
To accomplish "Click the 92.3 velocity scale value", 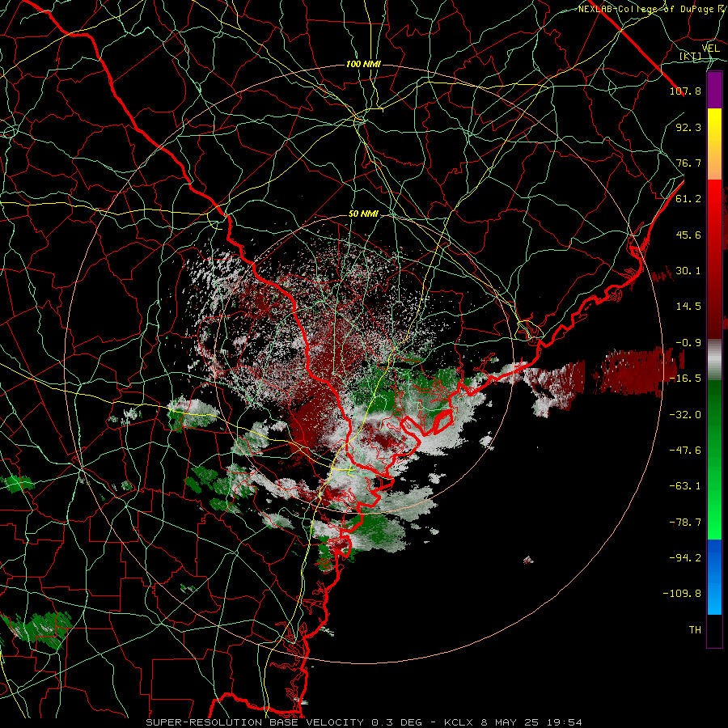I will point(688,127).
